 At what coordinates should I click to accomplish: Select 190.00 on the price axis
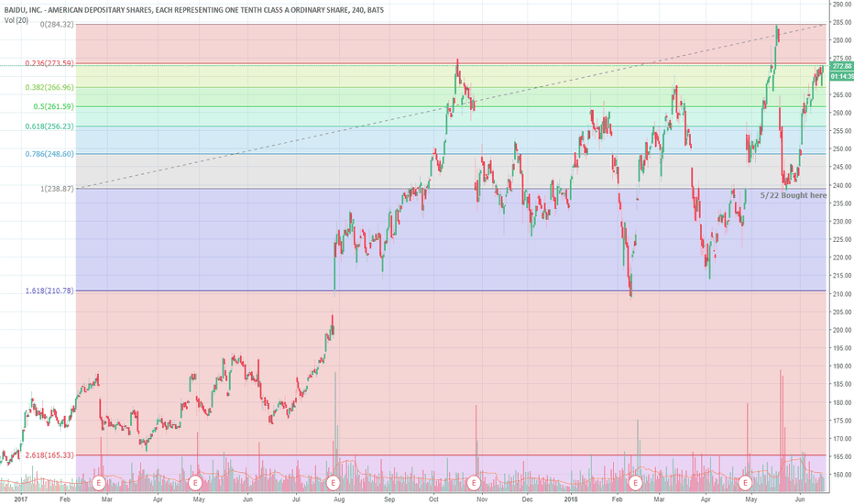tap(842, 367)
